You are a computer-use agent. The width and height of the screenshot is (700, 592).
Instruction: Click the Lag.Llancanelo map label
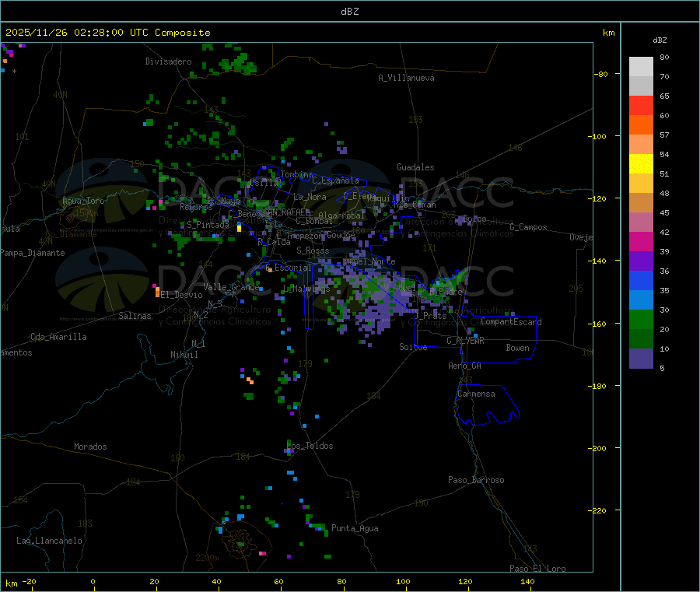pyautogui.click(x=49, y=541)
